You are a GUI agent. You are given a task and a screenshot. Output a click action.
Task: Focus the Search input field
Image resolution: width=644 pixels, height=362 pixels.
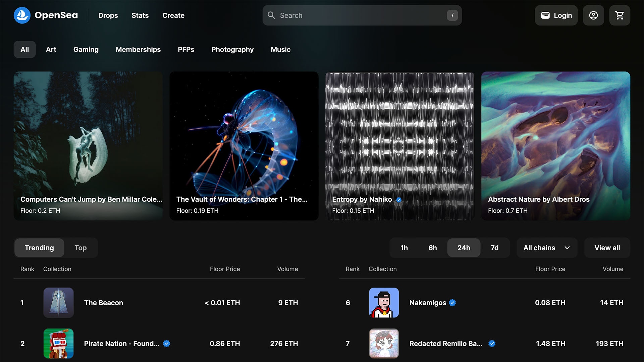coord(362,15)
